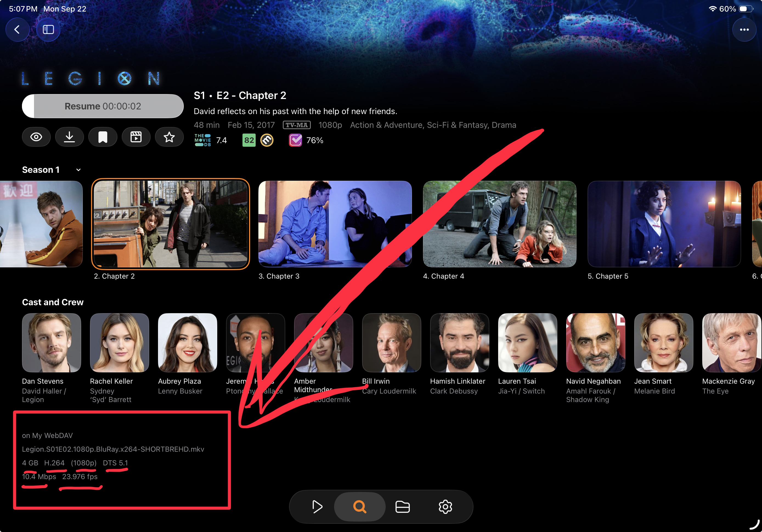Click the TMDB rating logo
The width and height of the screenshot is (762, 532).
[202, 140]
